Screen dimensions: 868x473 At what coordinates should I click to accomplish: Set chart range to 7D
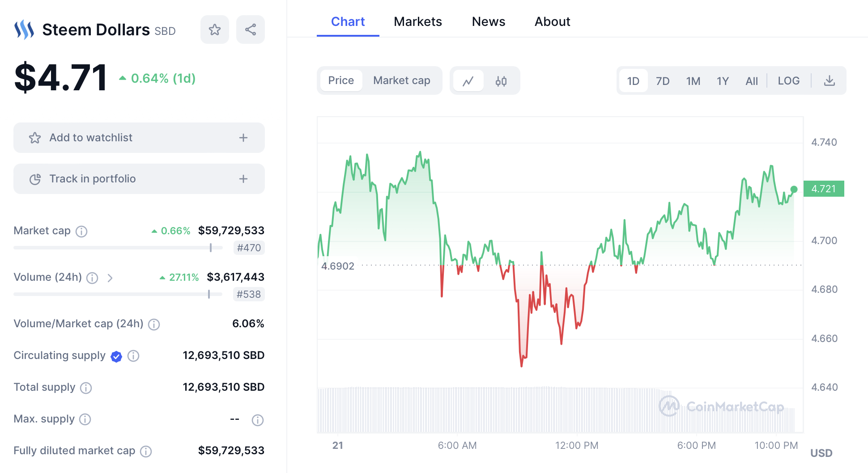coord(663,81)
